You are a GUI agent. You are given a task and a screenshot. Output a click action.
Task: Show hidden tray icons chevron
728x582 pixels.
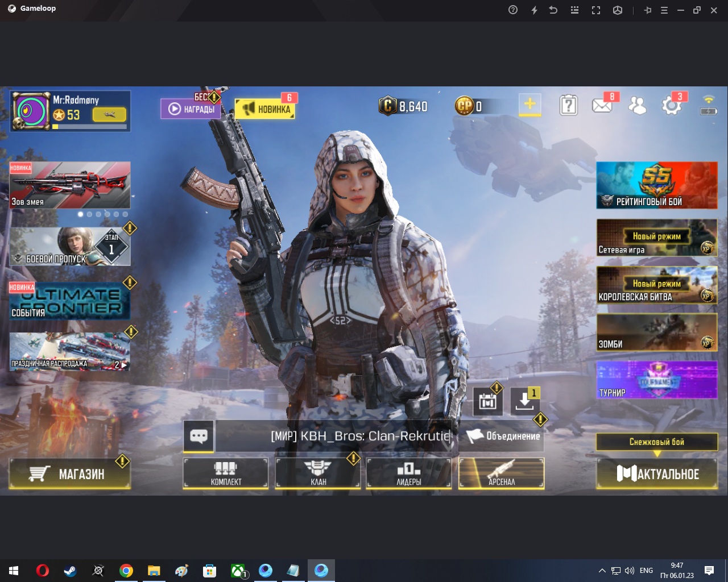[x=602, y=571]
